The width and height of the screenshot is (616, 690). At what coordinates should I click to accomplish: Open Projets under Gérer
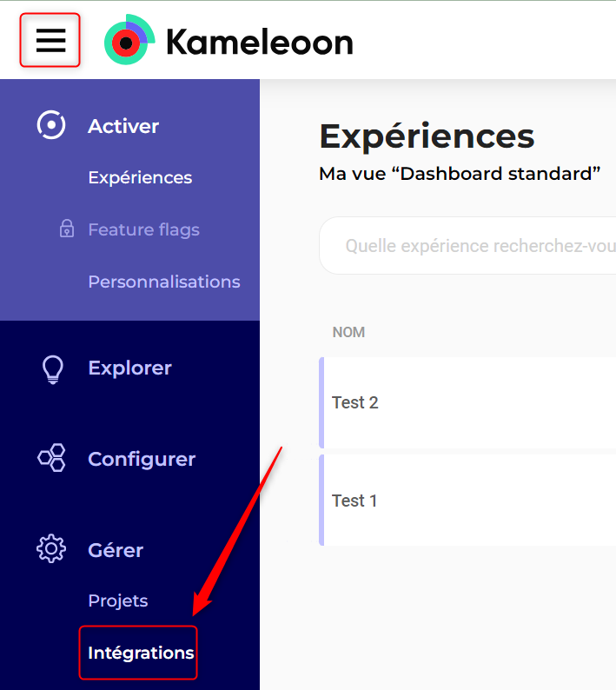118,600
